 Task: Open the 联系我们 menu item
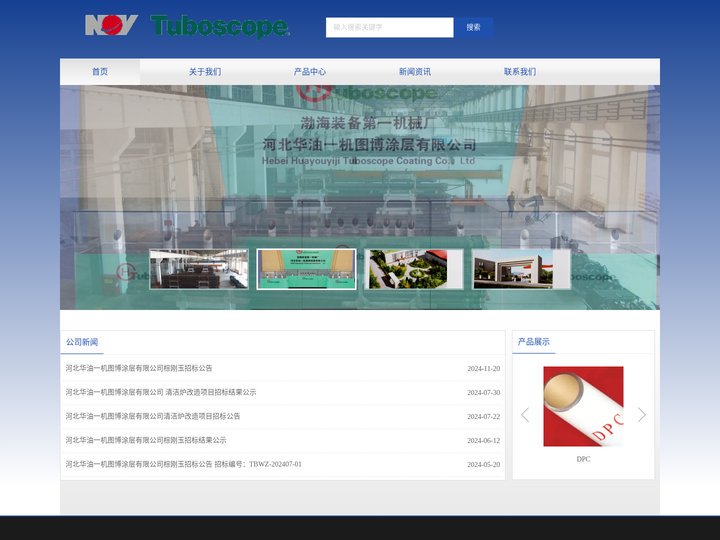520,72
